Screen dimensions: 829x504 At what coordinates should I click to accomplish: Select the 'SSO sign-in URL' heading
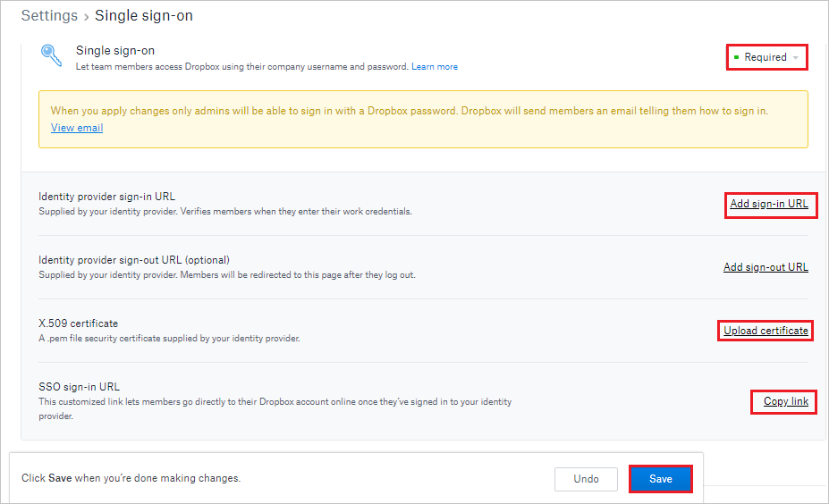click(80, 387)
